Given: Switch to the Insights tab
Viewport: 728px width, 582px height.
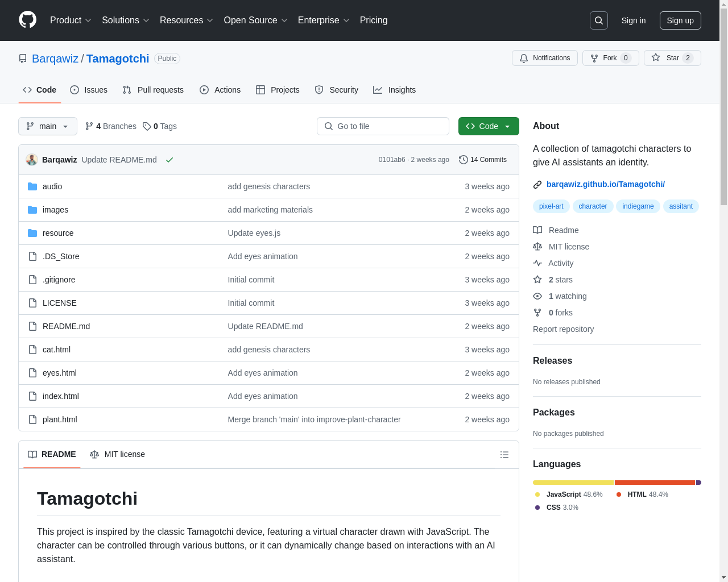Looking at the screenshot, I should pyautogui.click(x=395, y=90).
